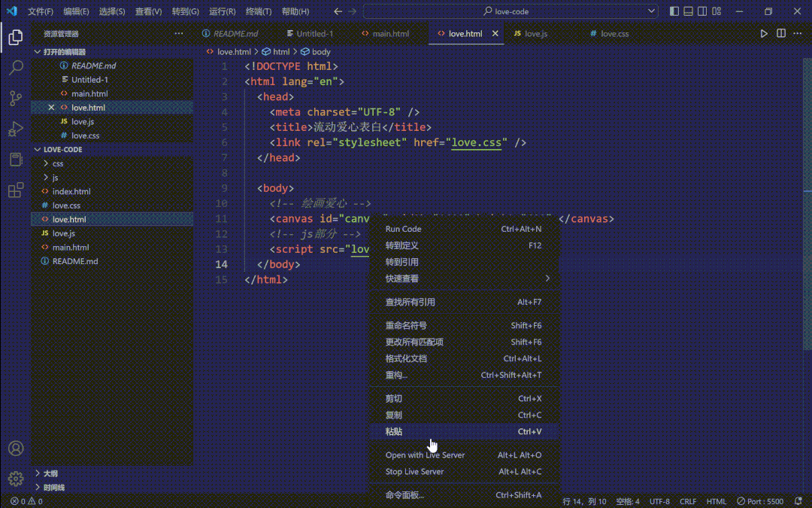812x508 pixels.
Task: Open Explorer panel More Actions ellipsis
Action: [179, 34]
